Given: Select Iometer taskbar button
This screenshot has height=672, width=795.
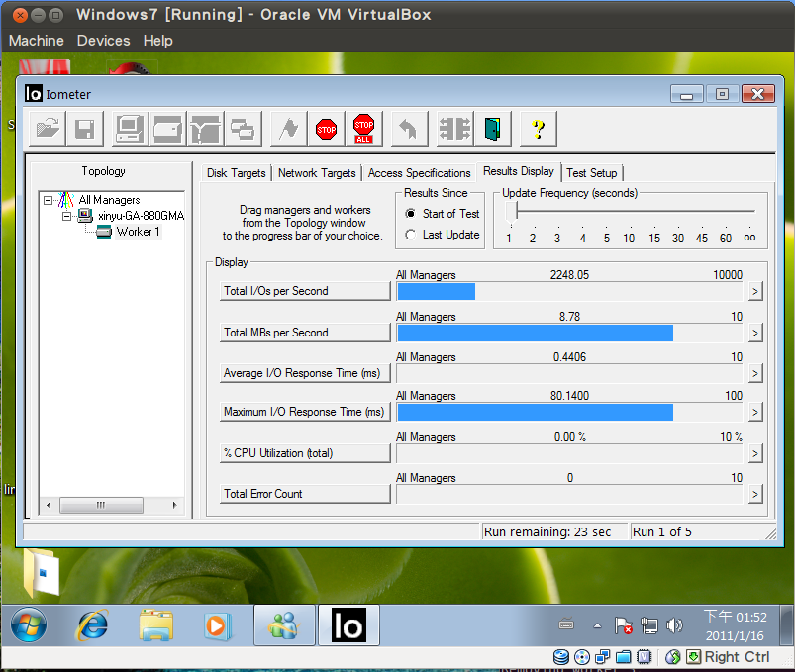Looking at the screenshot, I should tap(348, 624).
